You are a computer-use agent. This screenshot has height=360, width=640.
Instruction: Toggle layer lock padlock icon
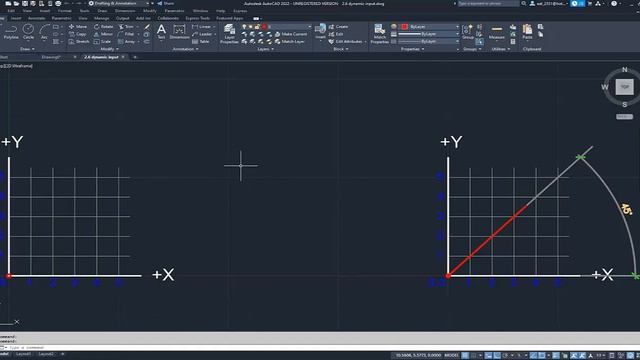257,27
